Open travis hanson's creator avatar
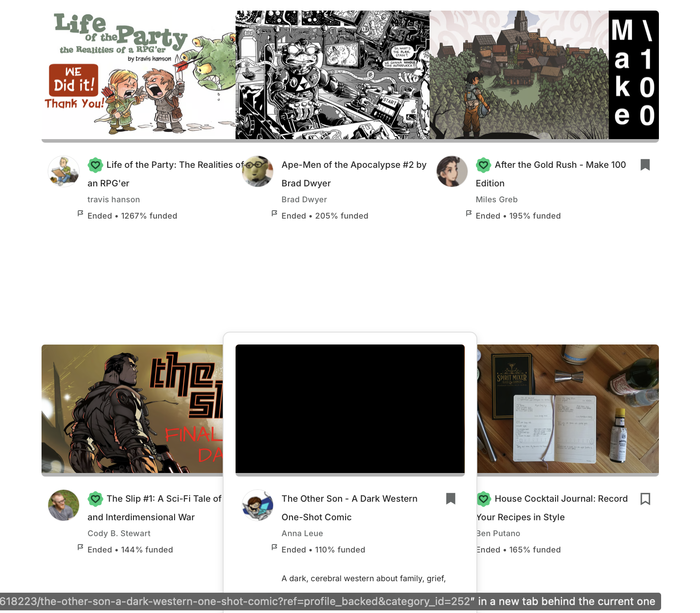 pos(64,171)
